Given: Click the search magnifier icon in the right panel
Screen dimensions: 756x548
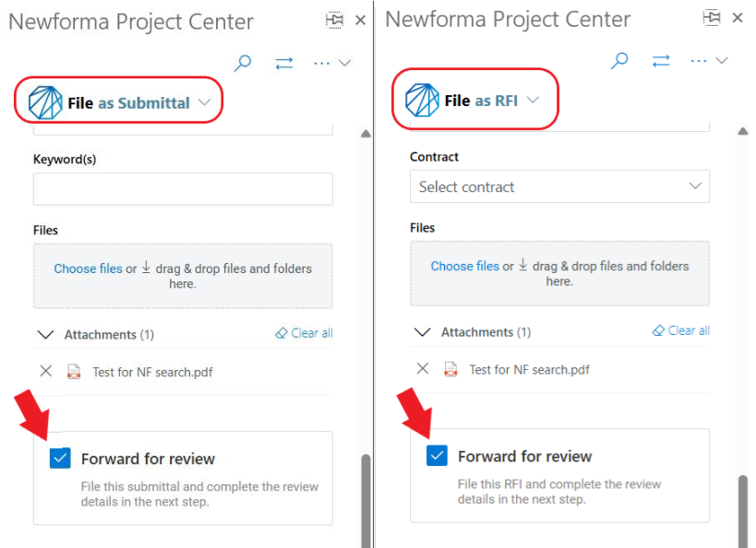Looking at the screenshot, I should click(619, 61).
